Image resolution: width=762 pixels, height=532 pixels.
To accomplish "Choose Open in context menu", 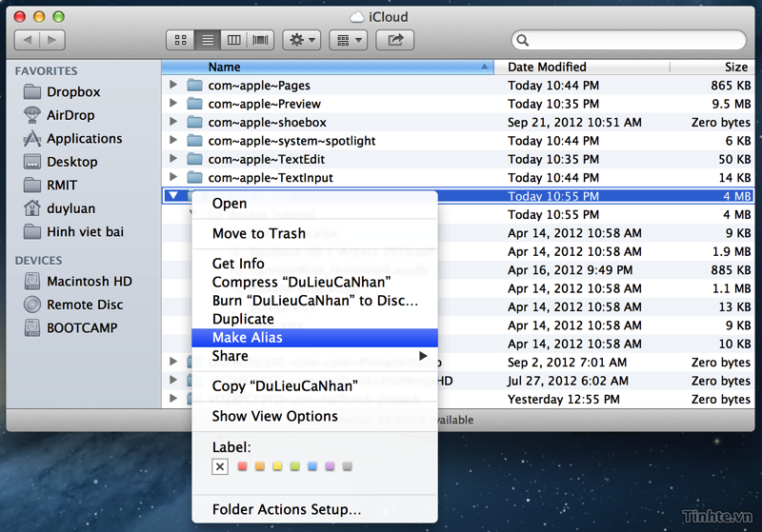I will click(315, 204).
